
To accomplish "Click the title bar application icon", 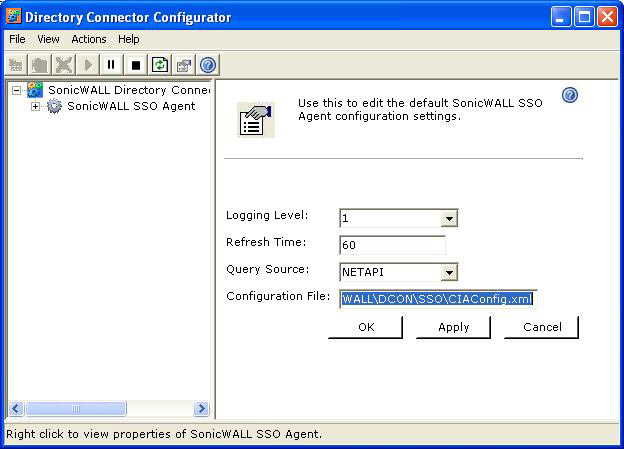I will [x=14, y=16].
